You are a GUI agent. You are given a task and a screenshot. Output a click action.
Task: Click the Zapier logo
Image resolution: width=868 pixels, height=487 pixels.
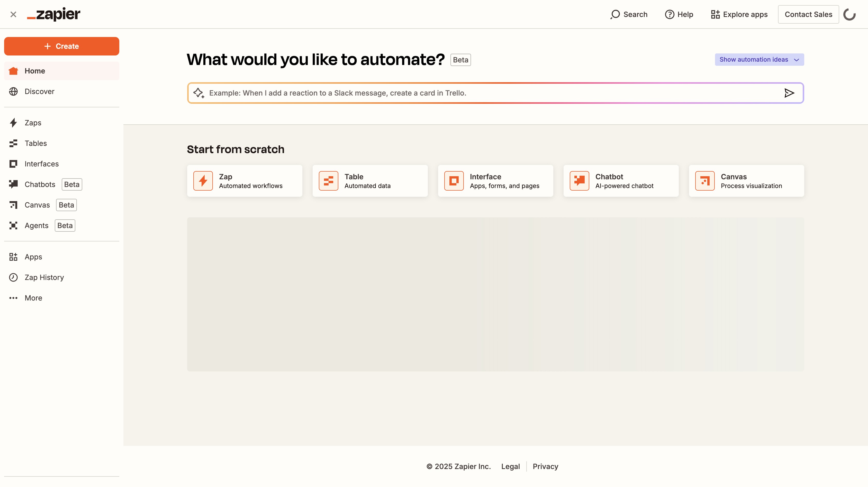point(53,14)
